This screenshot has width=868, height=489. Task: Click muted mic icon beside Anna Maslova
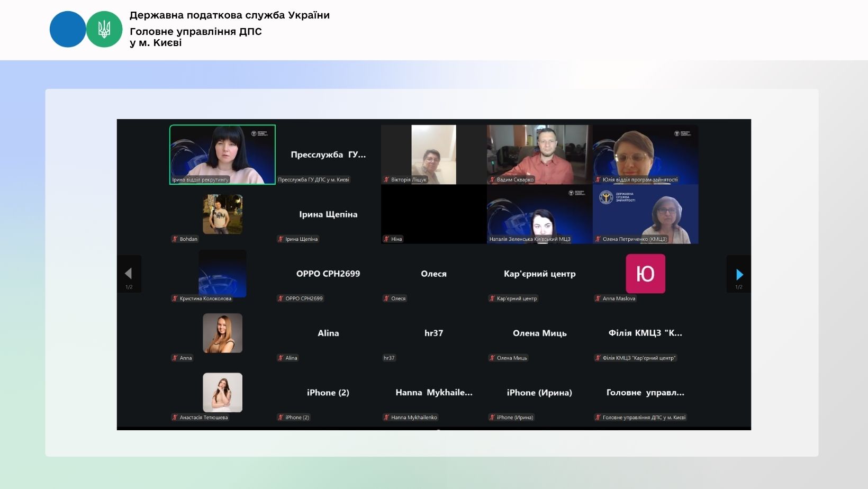click(x=598, y=298)
